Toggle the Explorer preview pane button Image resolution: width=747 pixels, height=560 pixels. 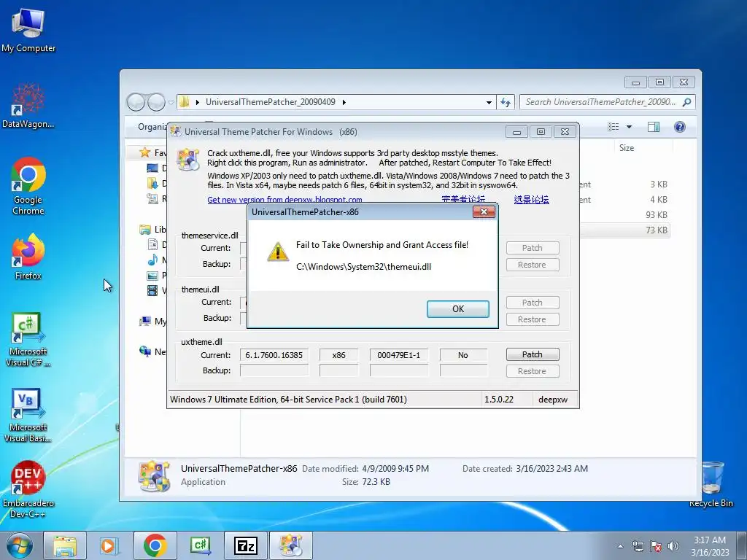coord(654,127)
